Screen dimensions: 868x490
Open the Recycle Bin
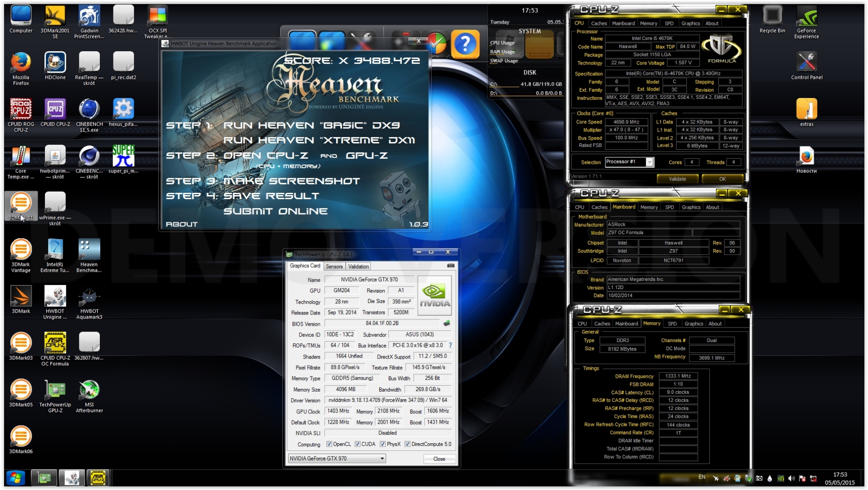coord(772,20)
